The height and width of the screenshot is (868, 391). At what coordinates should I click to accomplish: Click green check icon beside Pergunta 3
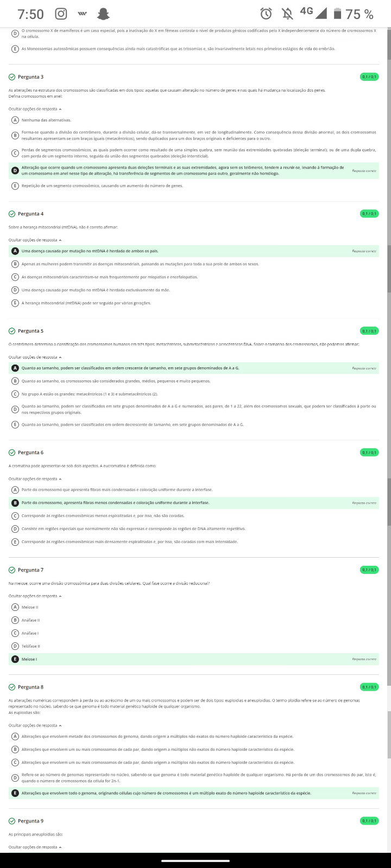[x=12, y=77]
